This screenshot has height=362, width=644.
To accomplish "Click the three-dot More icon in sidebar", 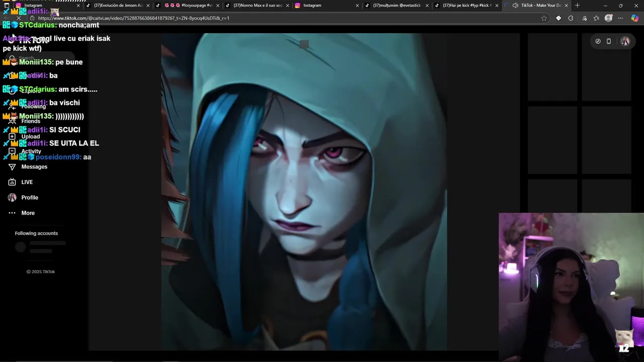I will pyautogui.click(x=12, y=213).
